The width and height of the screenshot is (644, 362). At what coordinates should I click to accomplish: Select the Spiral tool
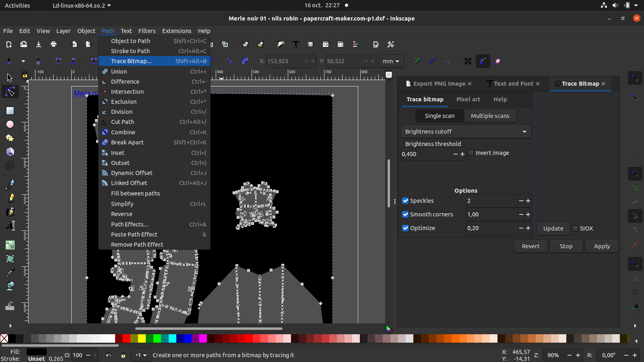click(x=10, y=165)
